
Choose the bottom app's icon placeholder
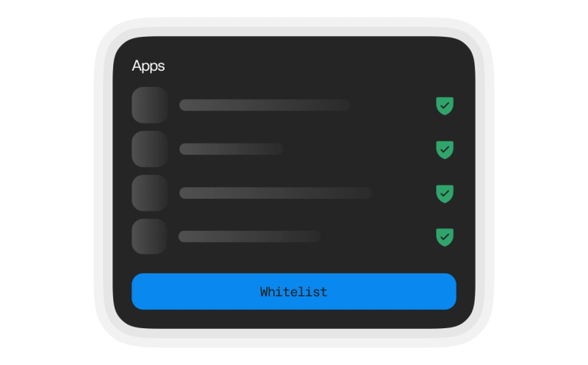point(150,236)
